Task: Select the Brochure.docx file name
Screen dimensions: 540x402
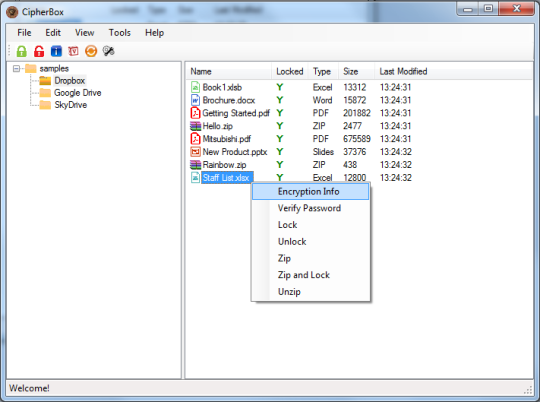Action: 229,100
